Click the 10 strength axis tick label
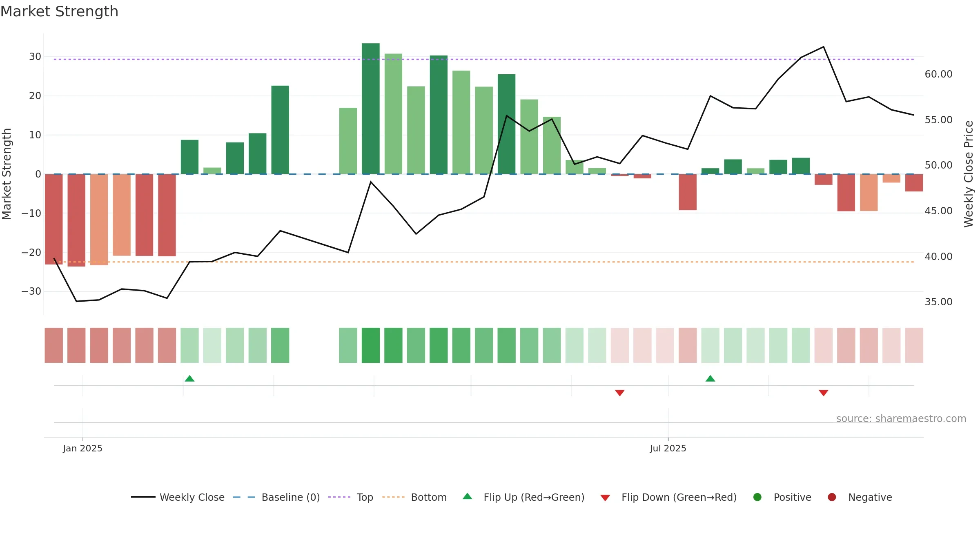 (35, 135)
